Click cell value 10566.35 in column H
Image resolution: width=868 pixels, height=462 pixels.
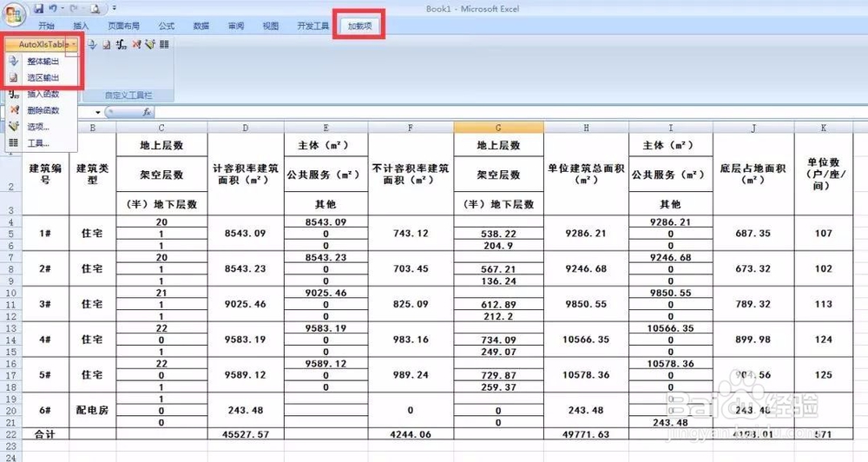[586, 340]
